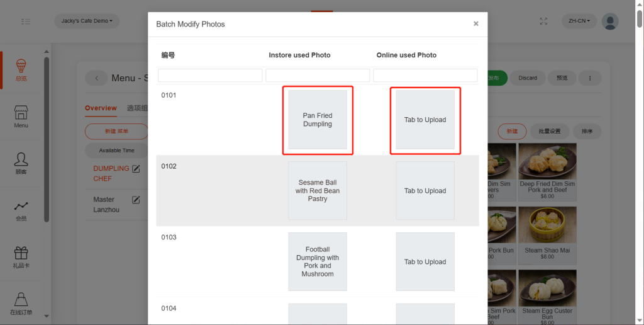Expand the Jacky's Cafe Demo dropdown
Image resolution: width=644 pixels, height=325 pixels.
point(87,21)
